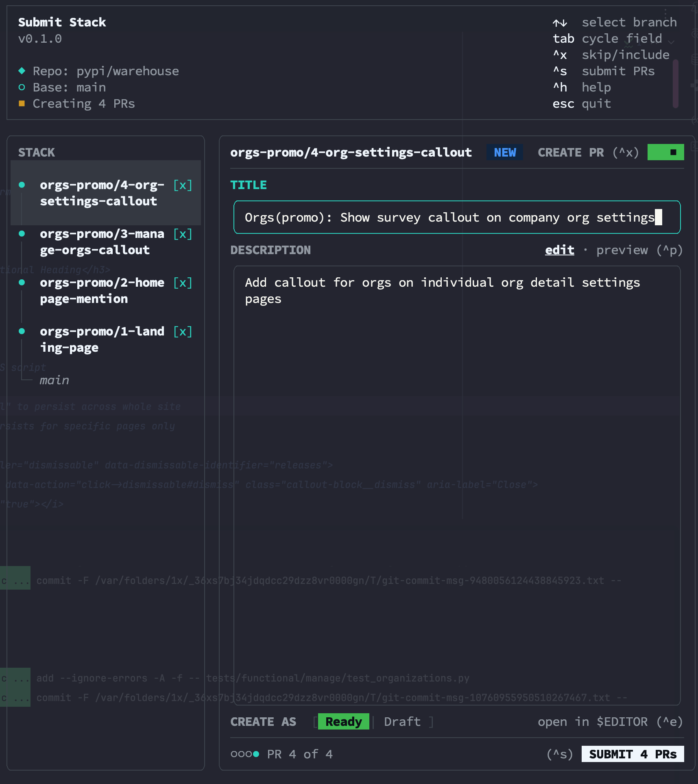The width and height of the screenshot is (698, 784).
Task: Click the CREATE PR (^x) label
Action: click(588, 152)
